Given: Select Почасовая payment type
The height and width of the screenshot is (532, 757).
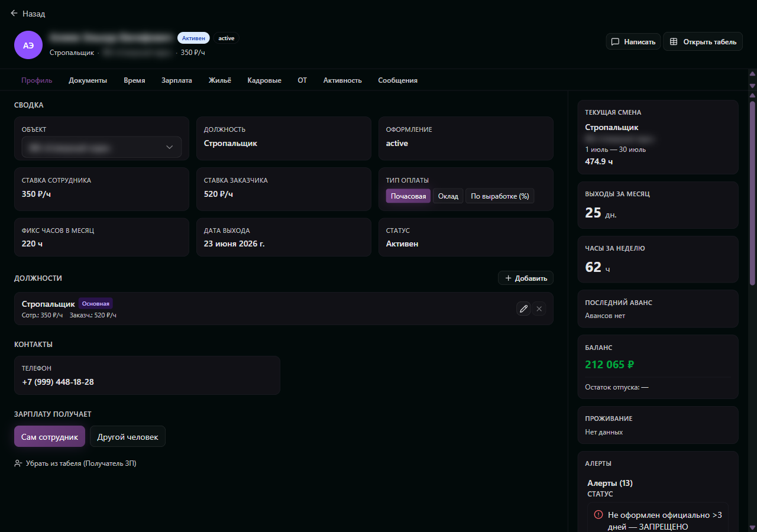Looking at the screenshot, I should (408, 196).
